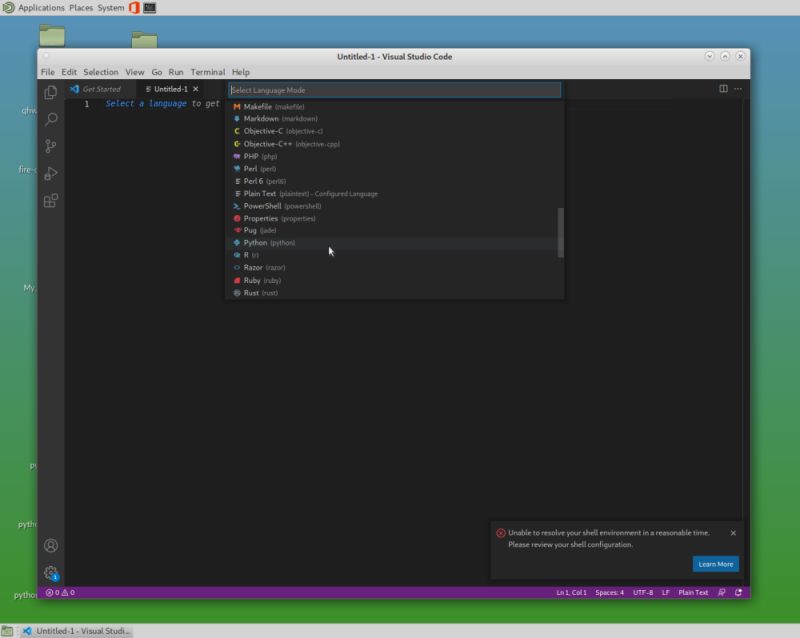This screenshot has height=638, width=800.
Task: Choose Objective-C++ language mode
Action: click(x=394, y=144)
